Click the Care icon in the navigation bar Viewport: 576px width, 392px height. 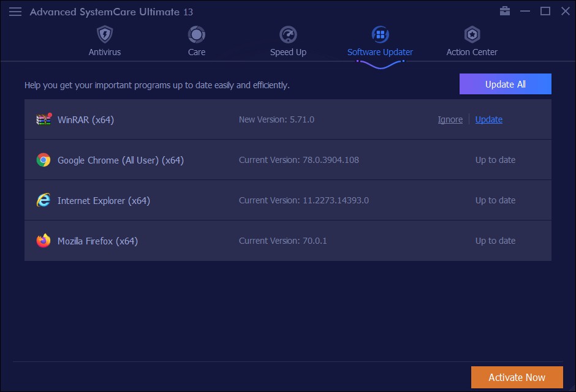click(196, 34)
